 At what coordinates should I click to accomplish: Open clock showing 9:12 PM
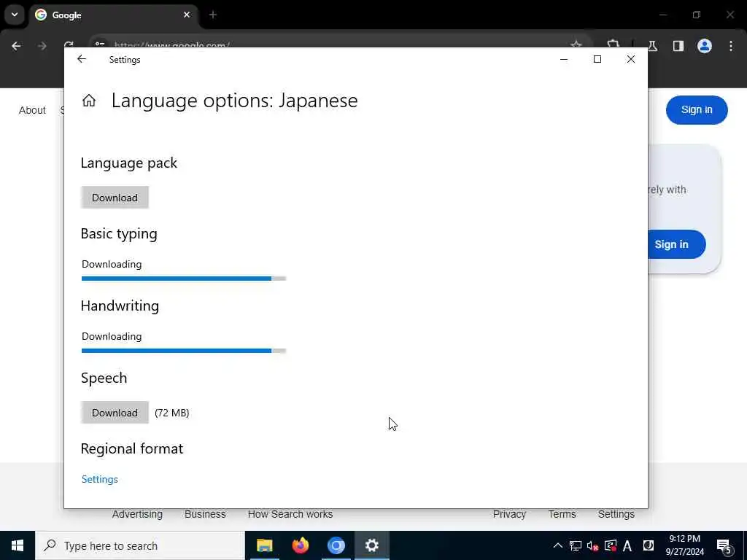[x=684, y=545]
